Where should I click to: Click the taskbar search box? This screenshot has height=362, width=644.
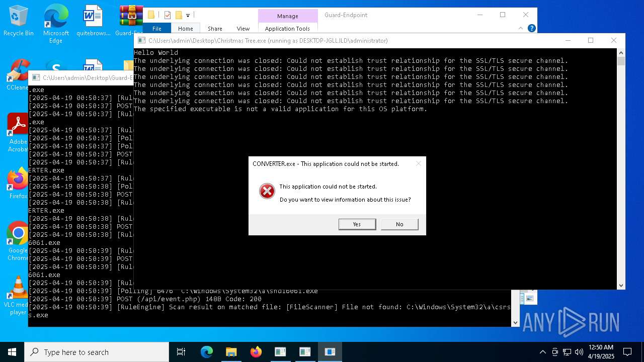tap(97, 352)
